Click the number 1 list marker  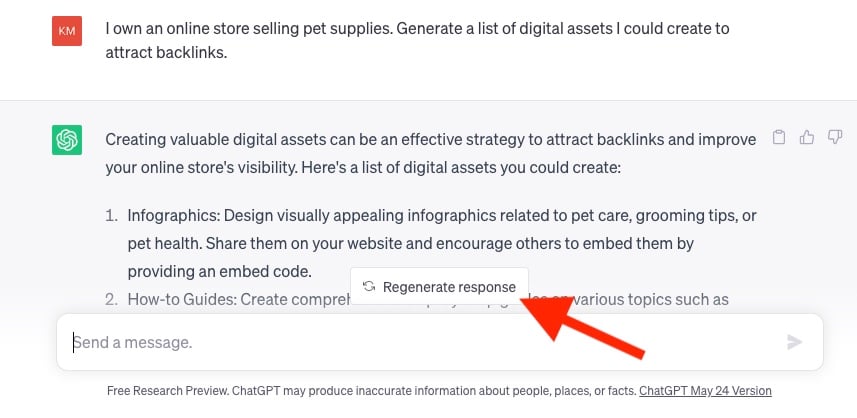pos(113,215)
